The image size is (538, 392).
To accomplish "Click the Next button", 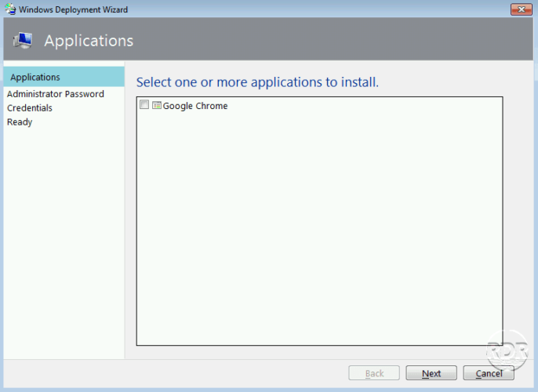I will pyautogui.click(x=431, y=373).
